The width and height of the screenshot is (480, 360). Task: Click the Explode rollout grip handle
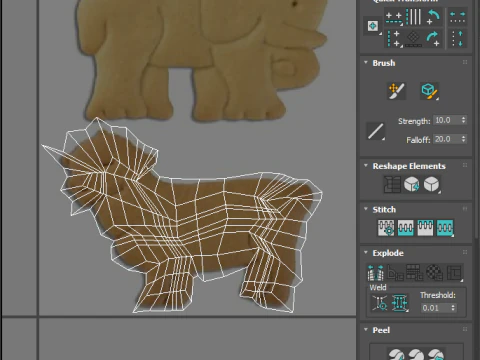pos(465,252)
